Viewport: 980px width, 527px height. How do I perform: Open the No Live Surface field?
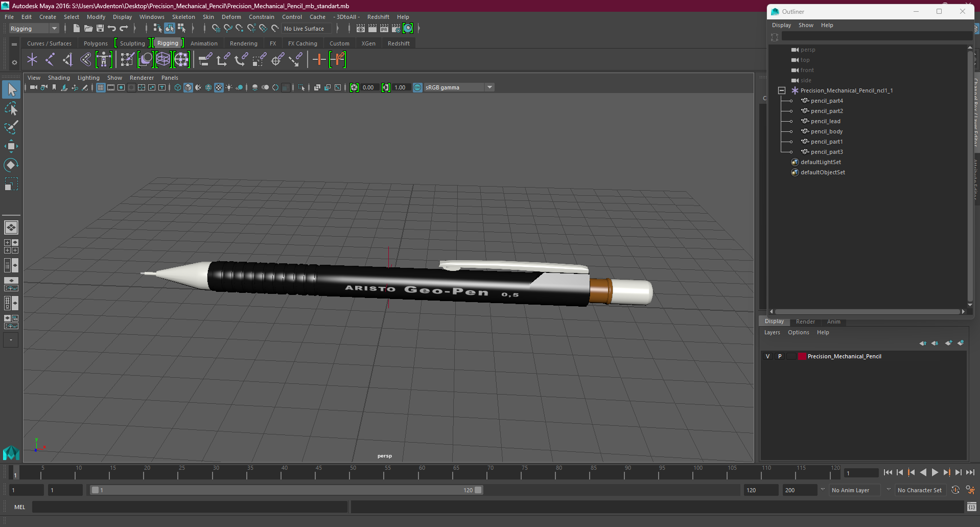coord(306,29)
